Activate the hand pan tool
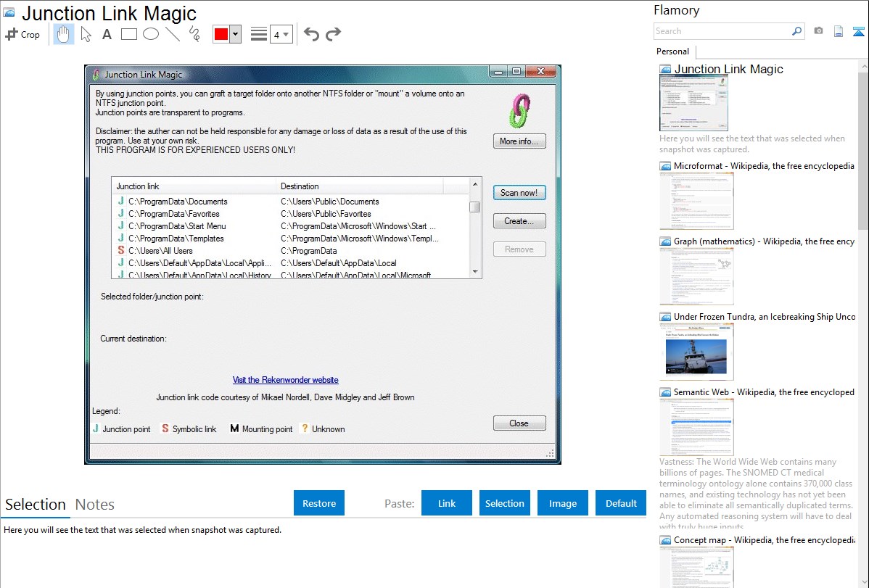869x588 pixels. [64, 34]
